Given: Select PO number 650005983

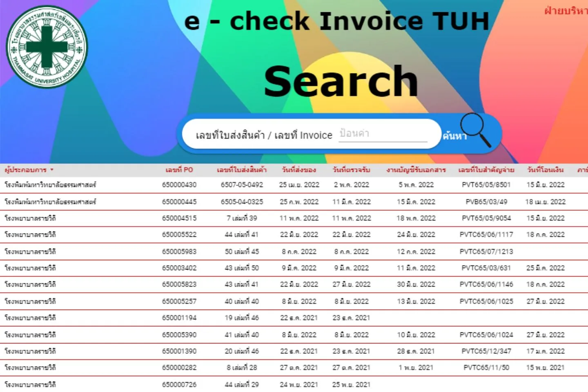Looking at the screenshot, I should (179, 252).
